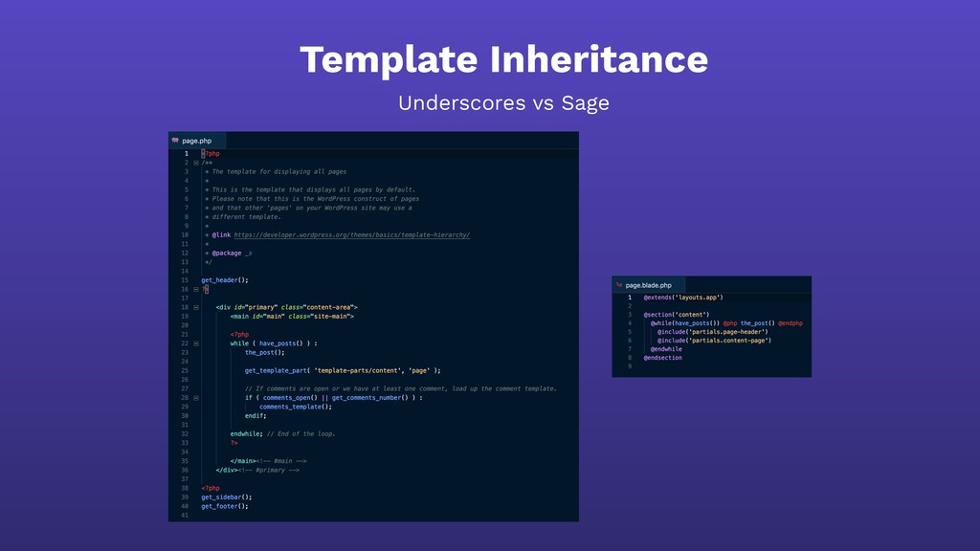
Task: Click the get_footer(); line
Action: click(224, 506)
